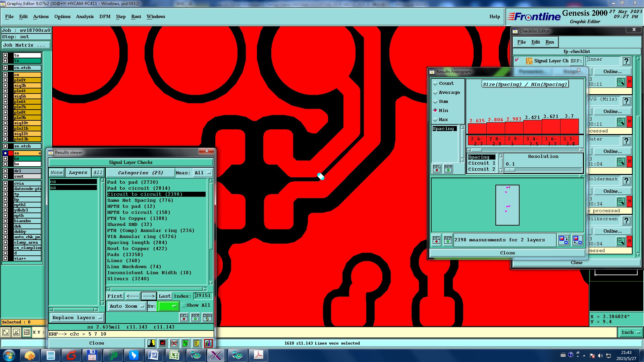This screenshot has width=644, height=362.
Task: Click the yellow notes icon in Results viewer
Action: 197,343
